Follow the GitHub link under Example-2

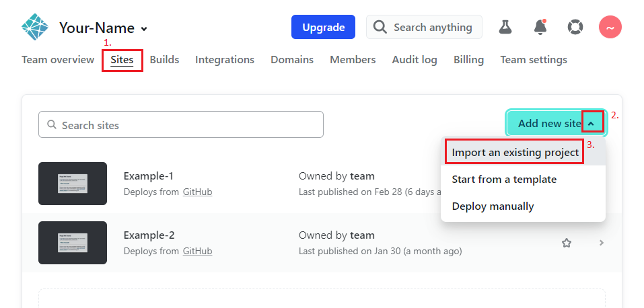(198, 251)
